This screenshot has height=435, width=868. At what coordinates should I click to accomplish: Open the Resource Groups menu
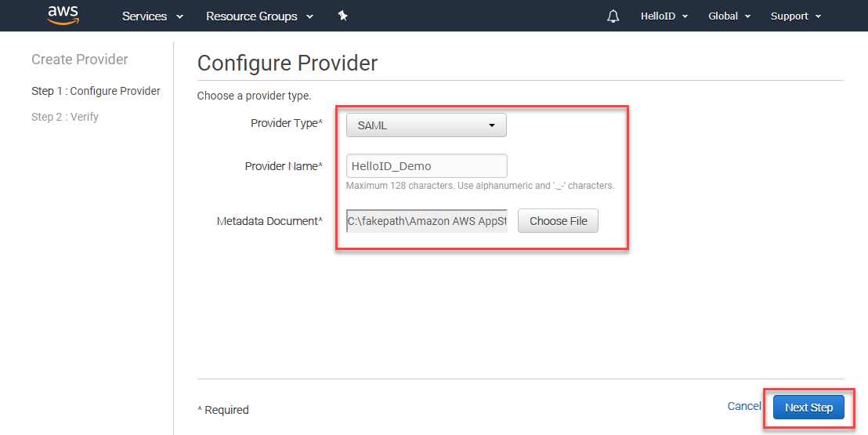259,16
